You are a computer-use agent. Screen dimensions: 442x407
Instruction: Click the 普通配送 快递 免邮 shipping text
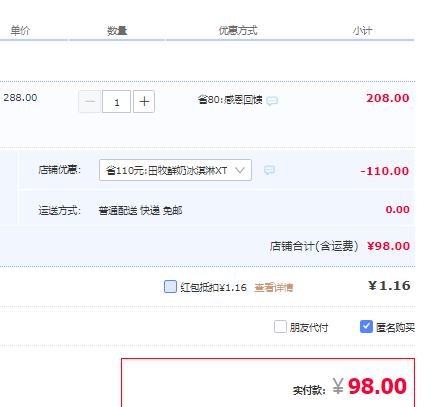(140, 211)
